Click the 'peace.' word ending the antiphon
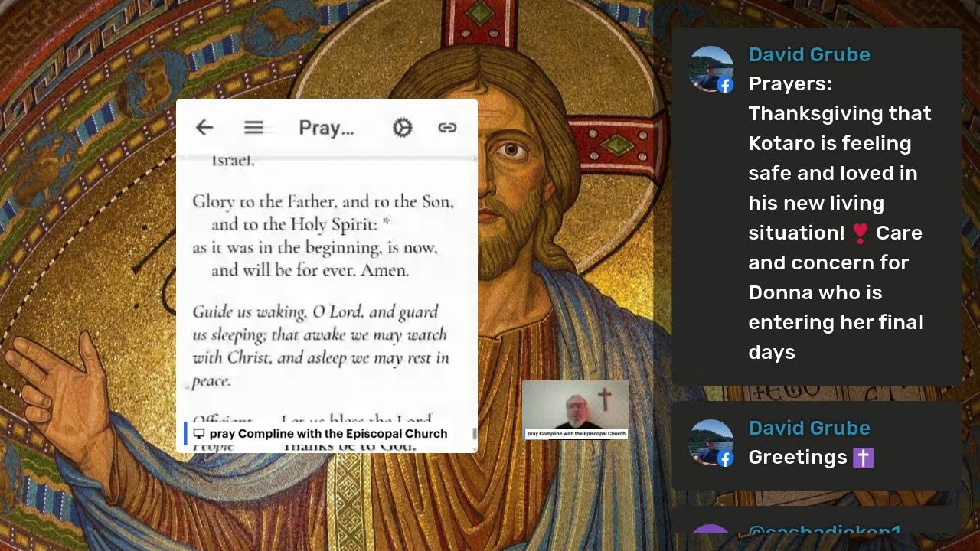The image size is (980, 551). coord(211,381)
